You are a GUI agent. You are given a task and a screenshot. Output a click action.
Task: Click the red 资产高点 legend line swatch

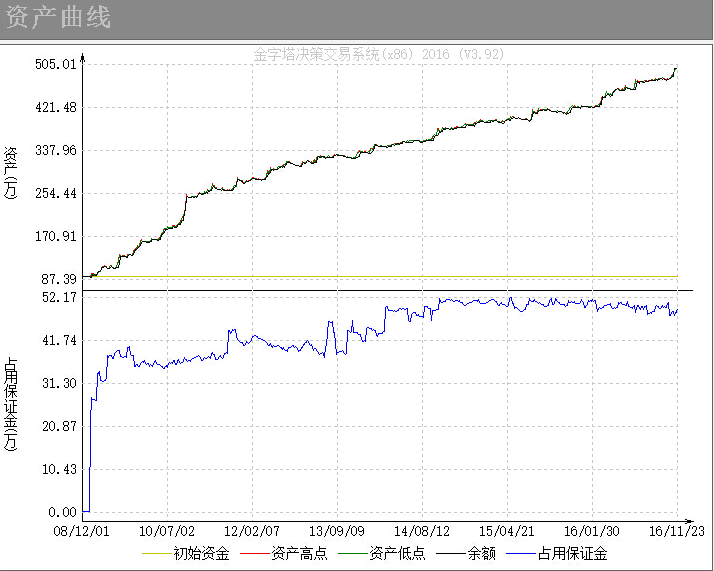(x=255, y=554)
